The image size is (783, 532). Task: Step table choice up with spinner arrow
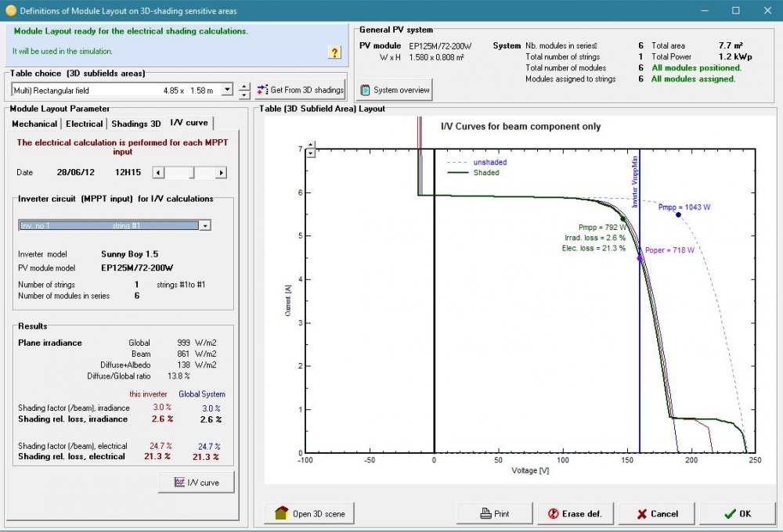click(x=244, y=86)
